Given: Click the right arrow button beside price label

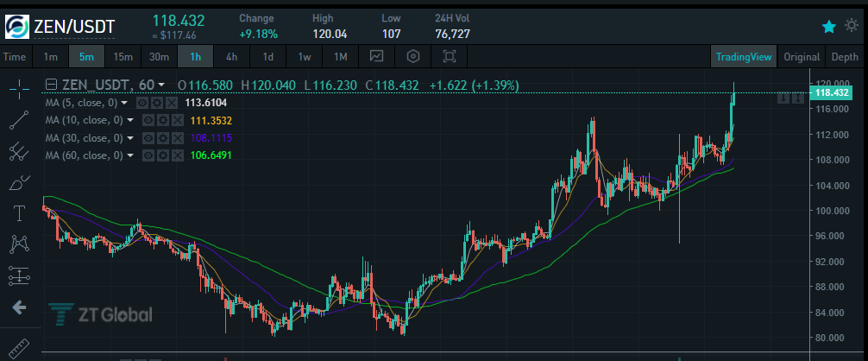Looking at the screenshot, I should coord(797,98).
